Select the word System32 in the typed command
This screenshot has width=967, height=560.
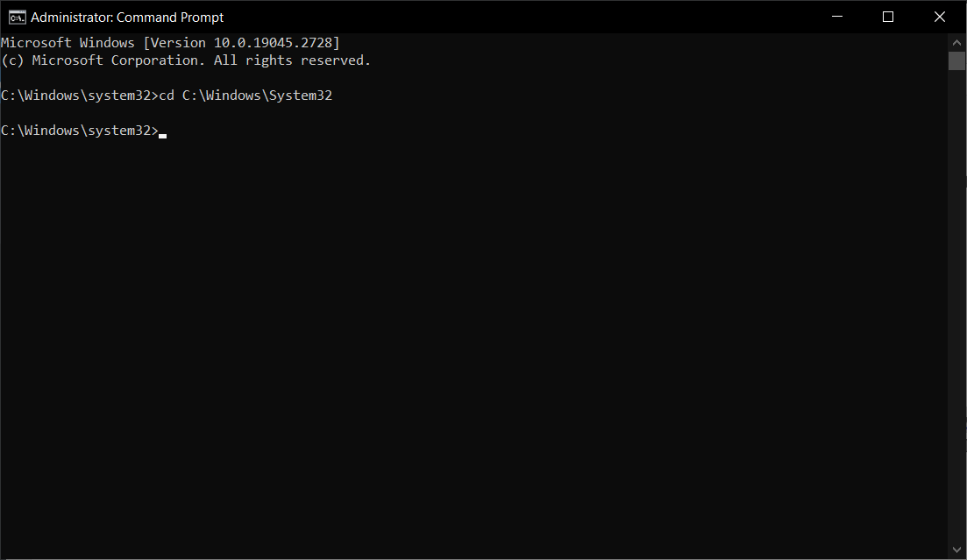[301, 95]
